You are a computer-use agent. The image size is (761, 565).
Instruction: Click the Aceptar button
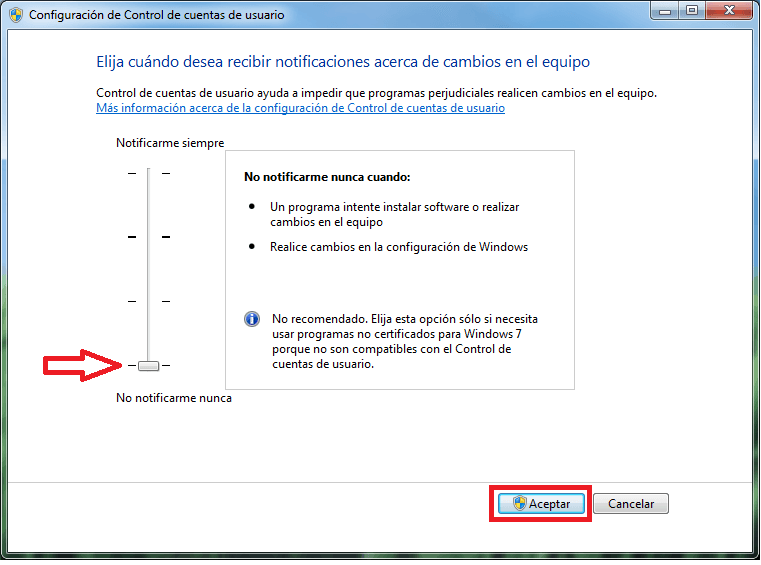coord(541,503)
